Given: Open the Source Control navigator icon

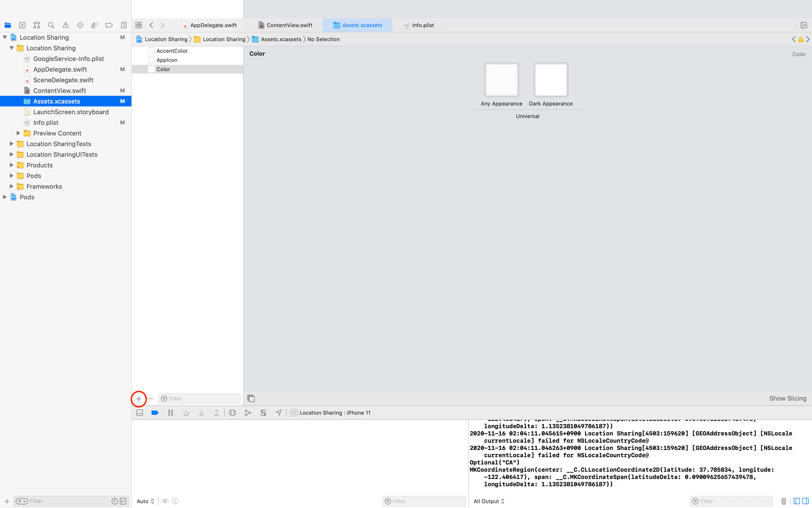Looking at the screenshot, I should pyautogui.click(x=22, y=25).
